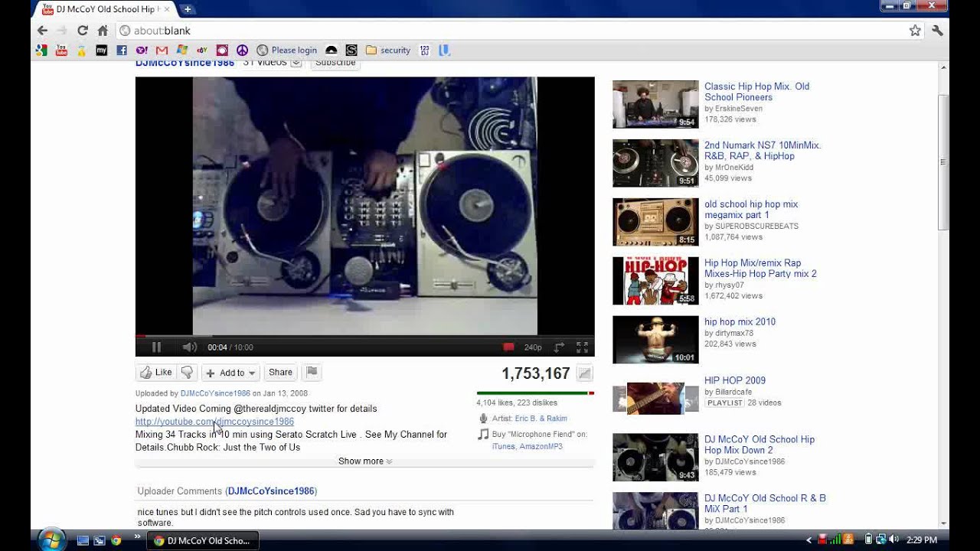Expand description with Show more
Viewport: 980px width, 551px height.
pos(365,461)
